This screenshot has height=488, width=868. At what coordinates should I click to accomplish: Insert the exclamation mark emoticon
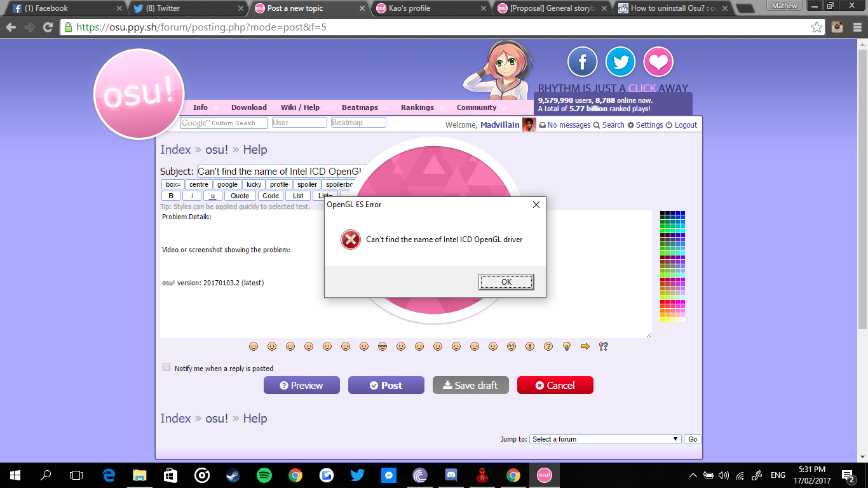(x=530, y=346)
